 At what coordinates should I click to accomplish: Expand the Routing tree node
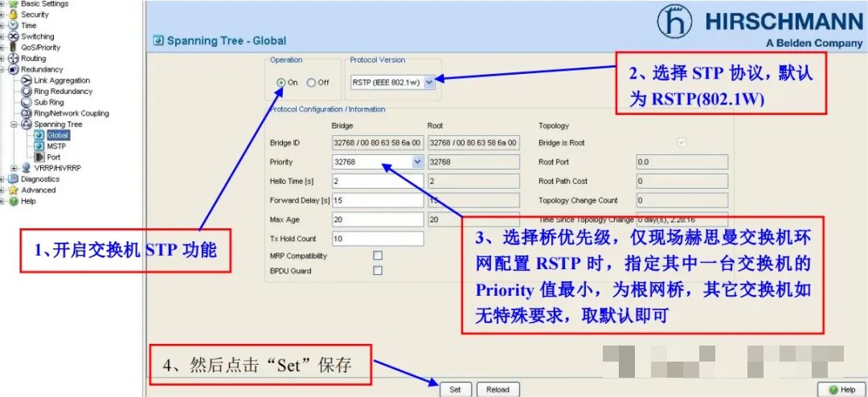(2, 59)
